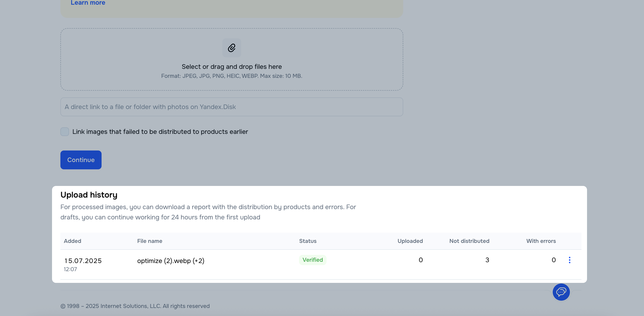Screen dimensions: 644x316
Task: Click the Not distributed count of 3
Action: 487,260
